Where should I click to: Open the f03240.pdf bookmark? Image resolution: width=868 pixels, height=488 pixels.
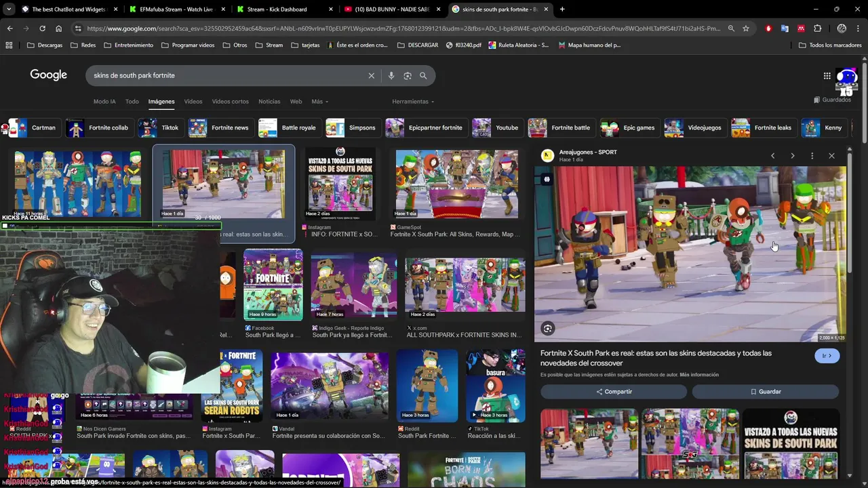point(464,45)
